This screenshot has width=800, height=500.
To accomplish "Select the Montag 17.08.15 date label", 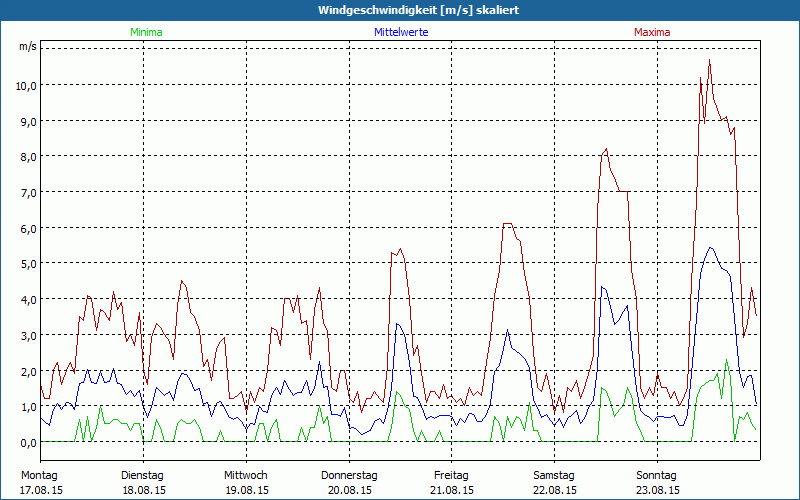I will (40, 482).
